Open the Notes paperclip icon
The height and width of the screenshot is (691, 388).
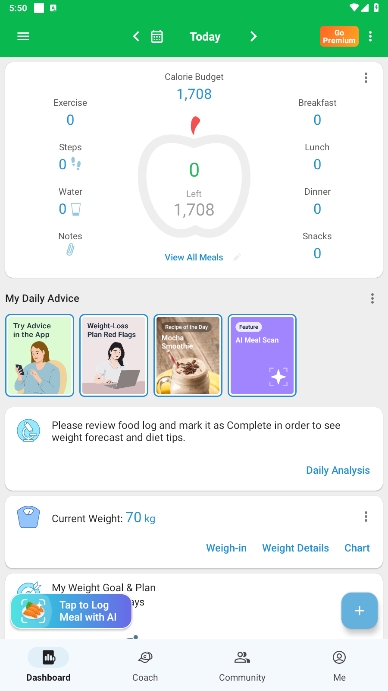coord(70,250)
